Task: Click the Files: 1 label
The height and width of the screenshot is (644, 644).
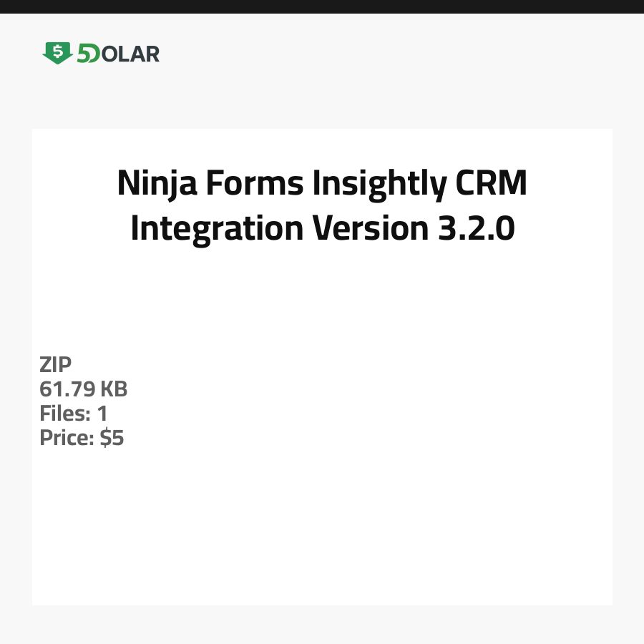Action: click(74, 414)
